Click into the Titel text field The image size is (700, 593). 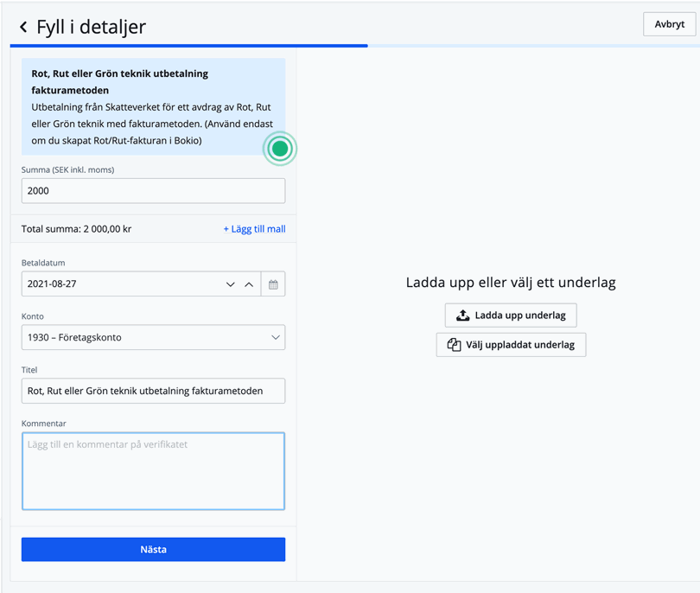point(153,391)
